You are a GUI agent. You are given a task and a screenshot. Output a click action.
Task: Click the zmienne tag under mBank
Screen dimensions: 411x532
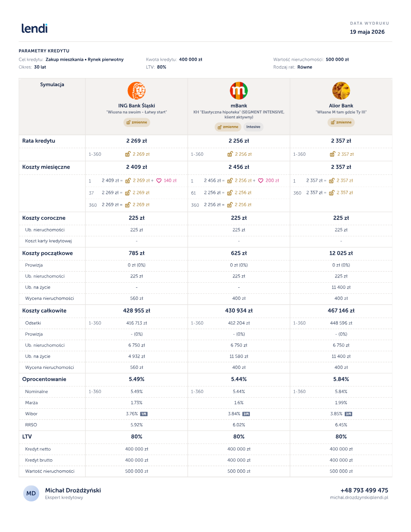tap(228, 127)
